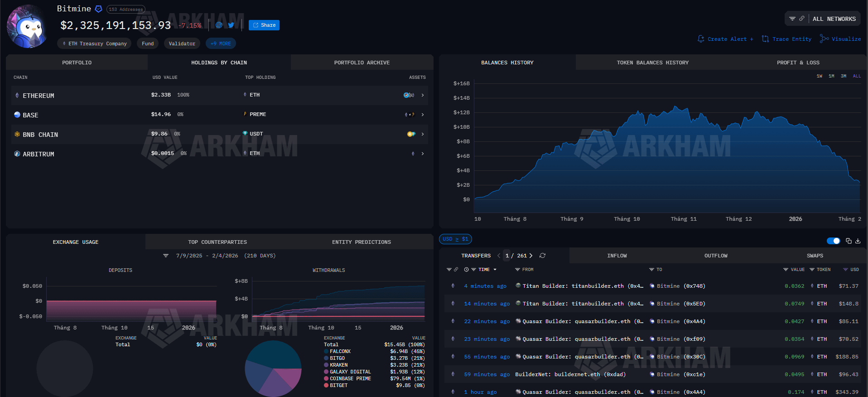Click the Share button
Viewport: 868px width, 397px height.
[264, 25]
